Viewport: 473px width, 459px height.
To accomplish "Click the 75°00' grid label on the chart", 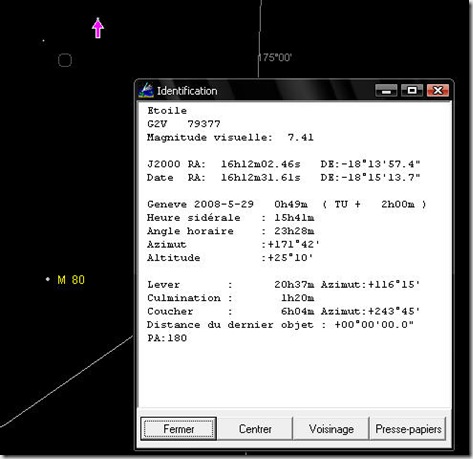I will (275, 57).
